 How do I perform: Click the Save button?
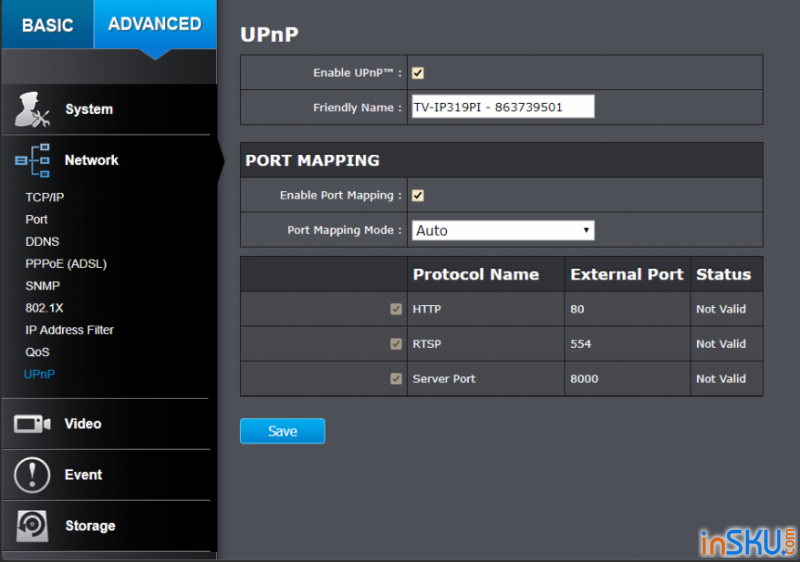(283, 431)
